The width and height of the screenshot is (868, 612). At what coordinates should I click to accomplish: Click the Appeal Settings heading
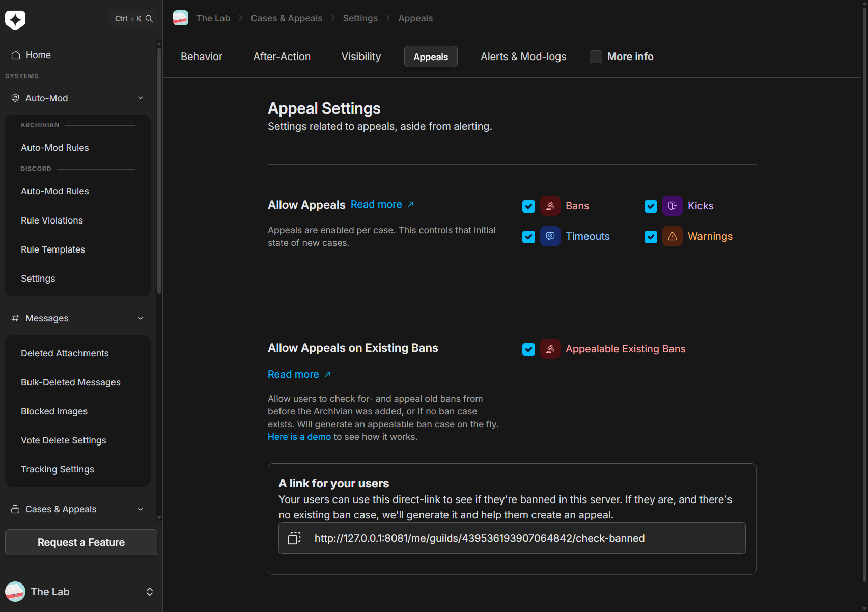(324, 108)
